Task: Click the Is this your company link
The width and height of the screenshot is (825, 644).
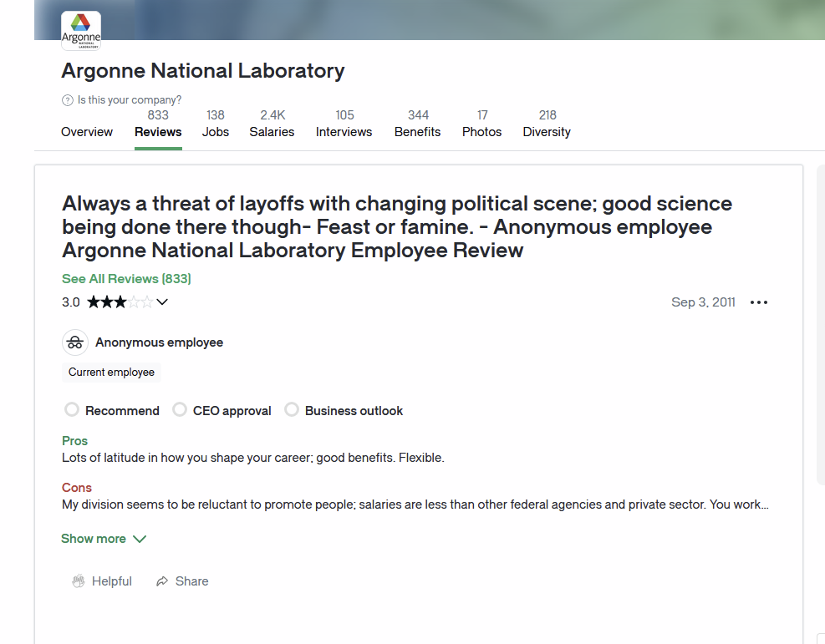Action: tap(129, 100)
